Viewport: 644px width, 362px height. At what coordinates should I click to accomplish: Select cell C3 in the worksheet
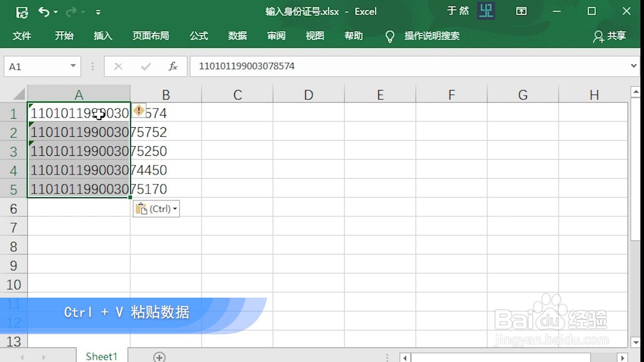(237, 151)
